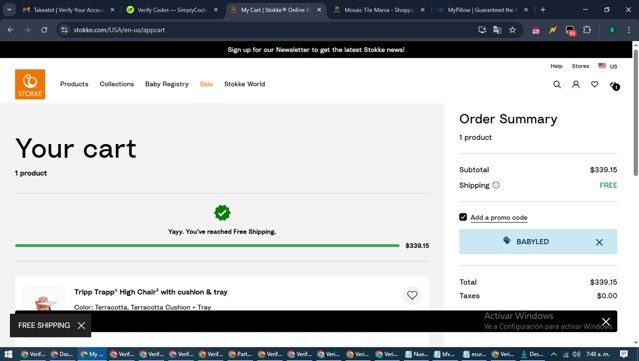The image size is (639, 361).
Task: Click the free shipping progress bar
Action: pyautogui.click(x=207, y=245)
